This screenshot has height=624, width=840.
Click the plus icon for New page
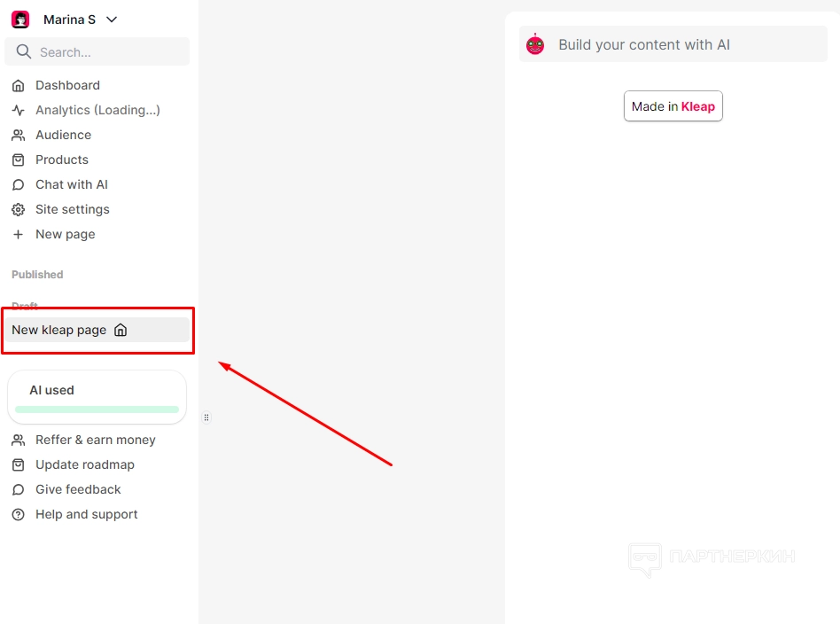pyautogui.click(x=18, y=235)
